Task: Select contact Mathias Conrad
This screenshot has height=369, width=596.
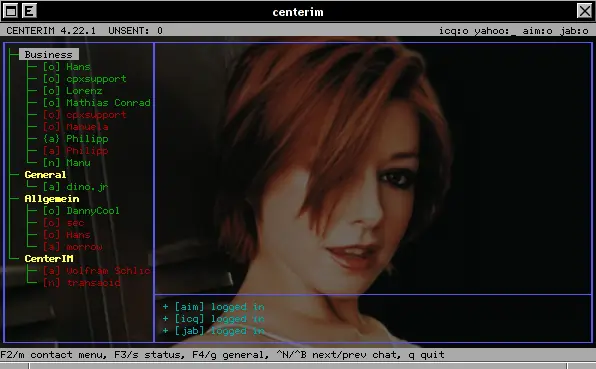Action: (97, 103)
